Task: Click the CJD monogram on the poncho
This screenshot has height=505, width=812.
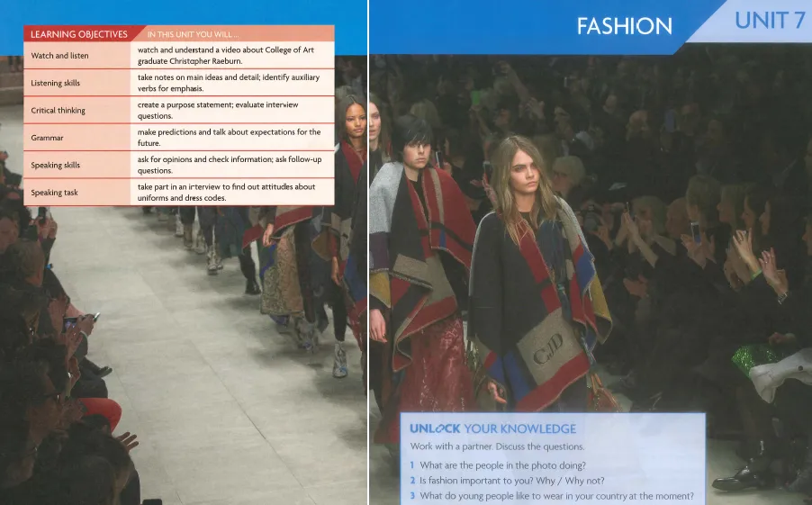Action: (x=548, y=345)
